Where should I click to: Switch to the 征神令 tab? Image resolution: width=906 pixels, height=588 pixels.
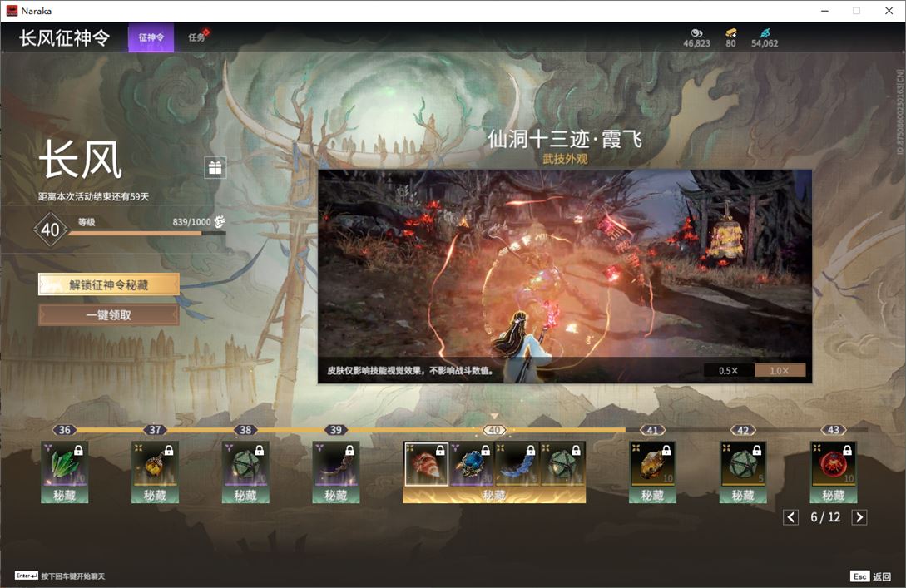click(151, 37)
